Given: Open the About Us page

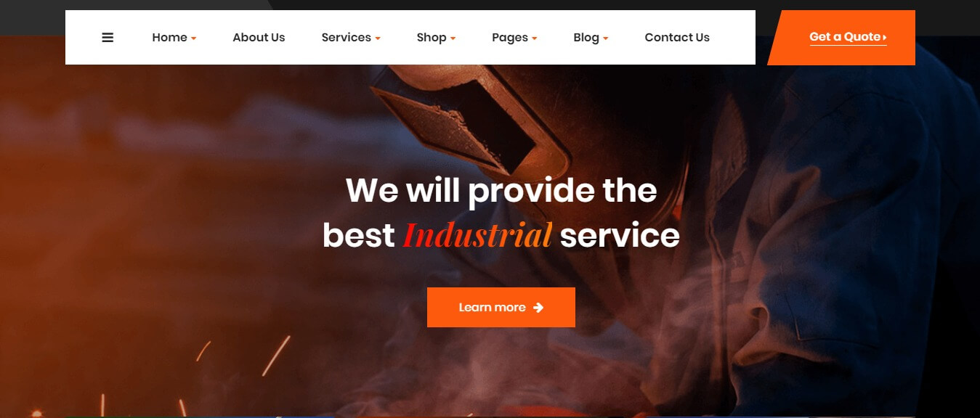Looking at the screenshot, I should pyautogui.click(x=259, y=38).
